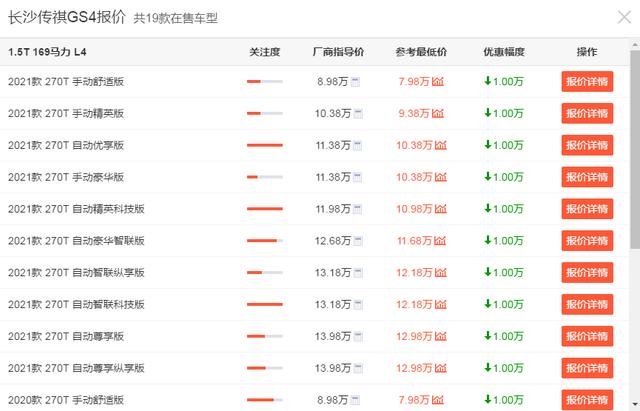Click the 9.38万 lowest price
640x411 pixels.
tap(414, 113)
